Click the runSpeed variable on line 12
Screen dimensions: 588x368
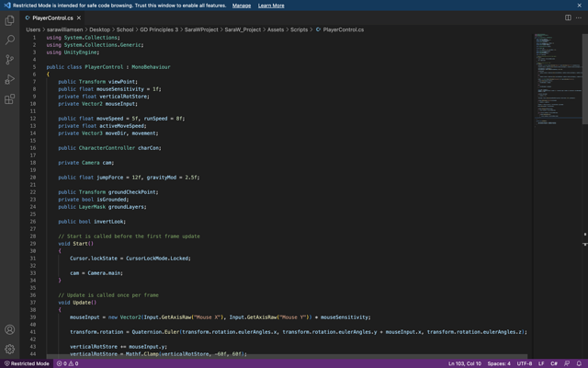click(x=155, y=119)
